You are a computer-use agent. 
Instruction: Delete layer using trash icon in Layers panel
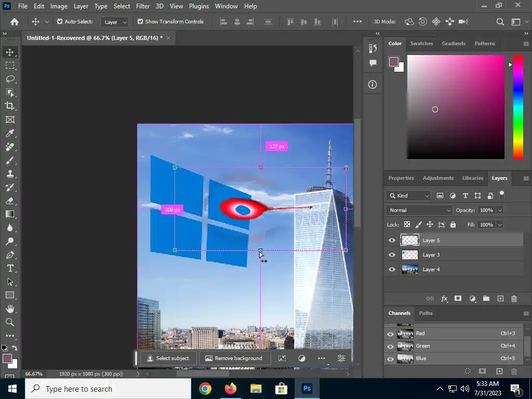coord(514,299)
